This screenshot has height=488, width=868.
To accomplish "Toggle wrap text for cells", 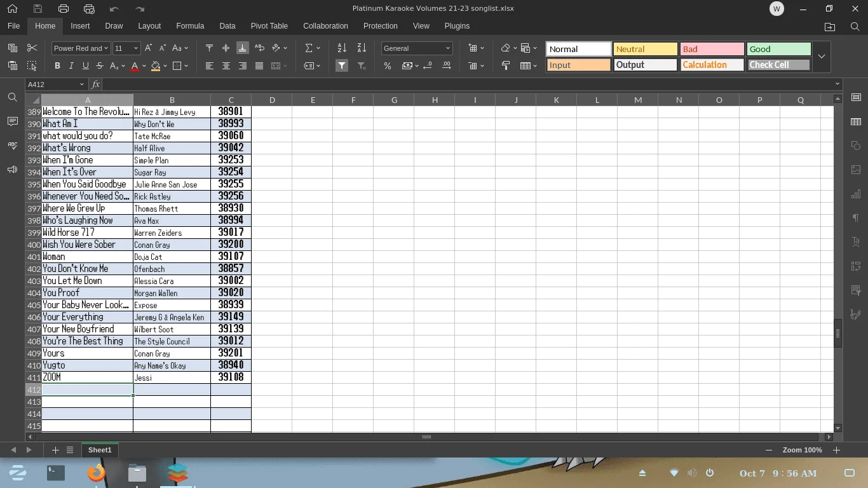I will [259, 48].
